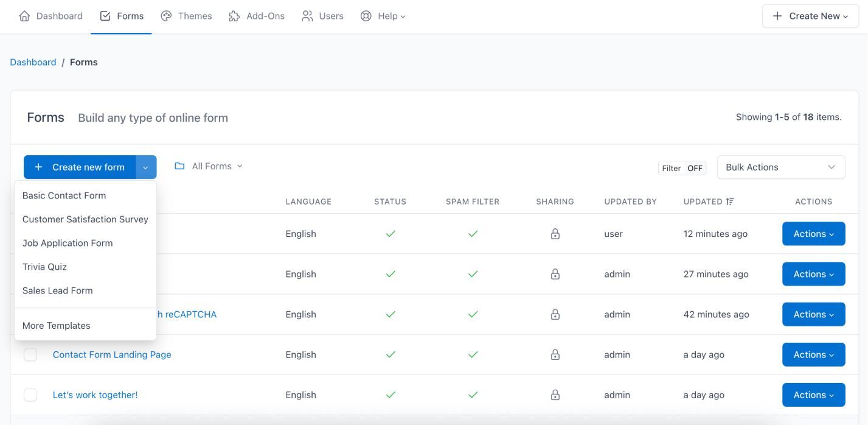Click the lock icon in Contact Form Landing Page row
This screenshot has height=425, width=868.
[x=555, y=354]
